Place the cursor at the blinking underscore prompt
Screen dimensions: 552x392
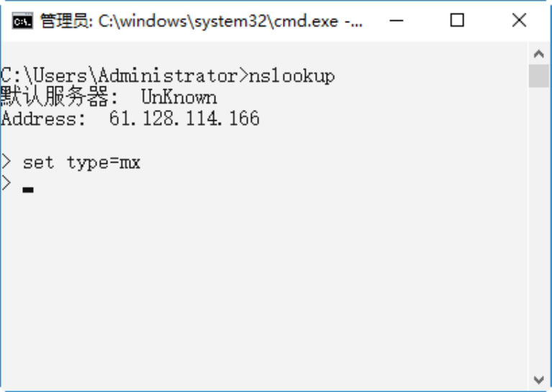tap(28, 189)
